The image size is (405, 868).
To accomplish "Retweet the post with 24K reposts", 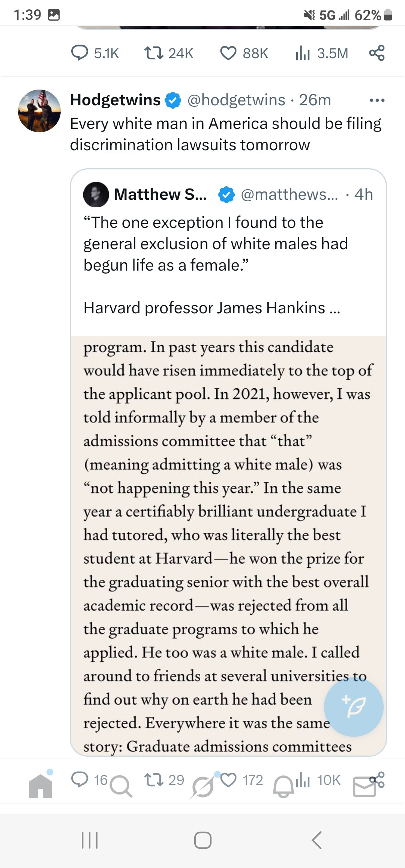I will click(154, 53).
